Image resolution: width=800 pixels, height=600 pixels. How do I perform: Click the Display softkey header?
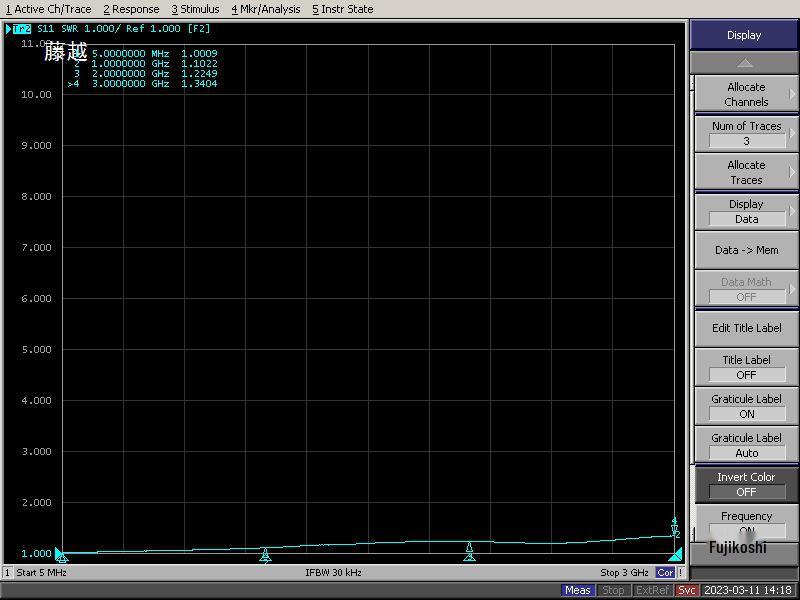(744, 35)
